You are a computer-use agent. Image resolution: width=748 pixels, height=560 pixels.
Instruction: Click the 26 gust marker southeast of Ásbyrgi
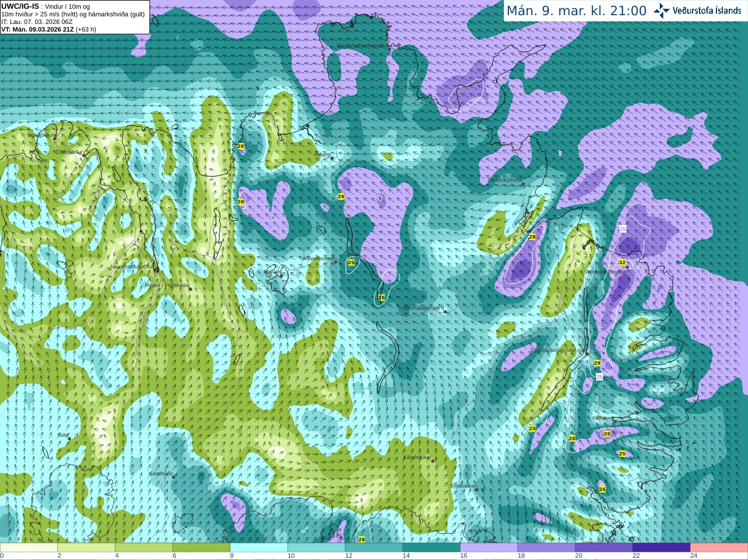click(x=341, y=196)
